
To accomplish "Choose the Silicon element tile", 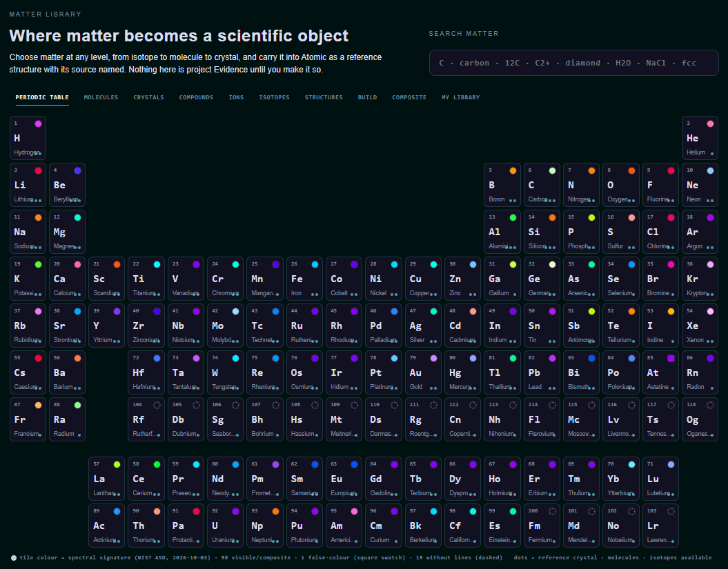I will [x=542, y=232].
